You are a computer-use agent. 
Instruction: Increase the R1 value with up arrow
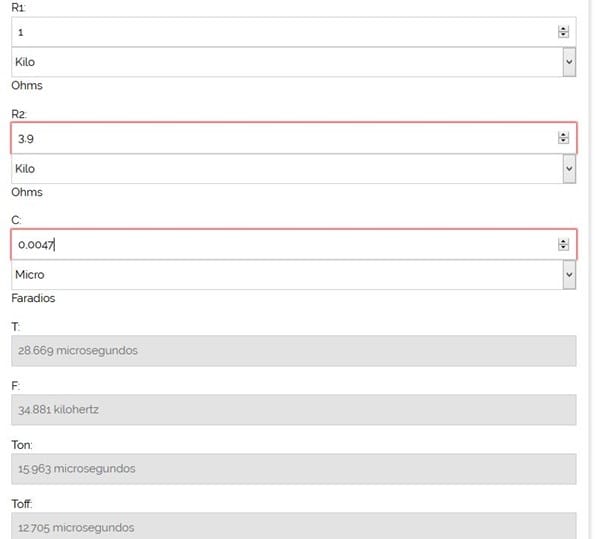click(564, 28)
